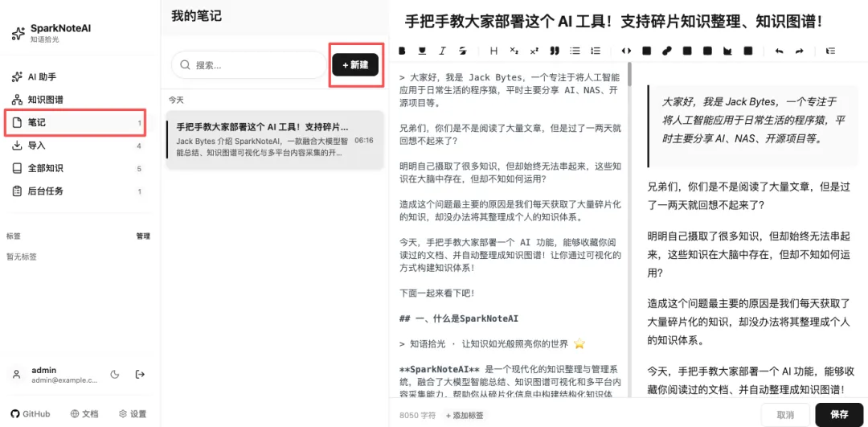
Task: Click the 今天 group label in notes list
Action: [176, 101]
